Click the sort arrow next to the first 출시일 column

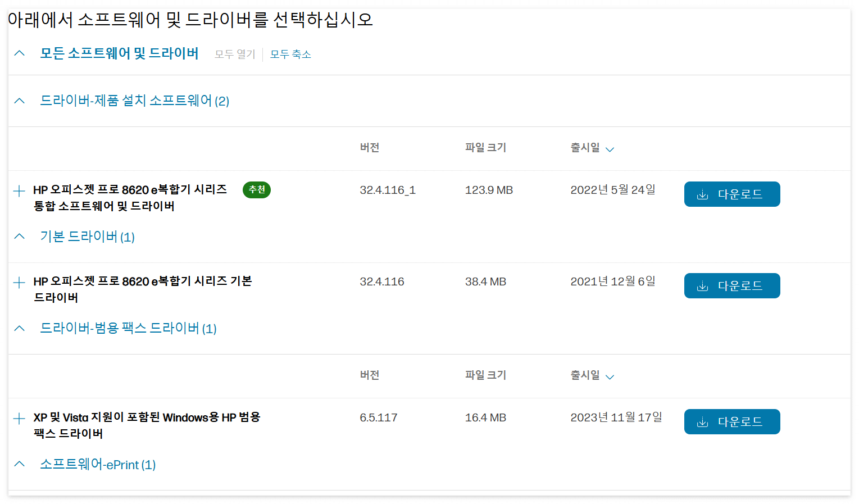(x=611, y=149)
